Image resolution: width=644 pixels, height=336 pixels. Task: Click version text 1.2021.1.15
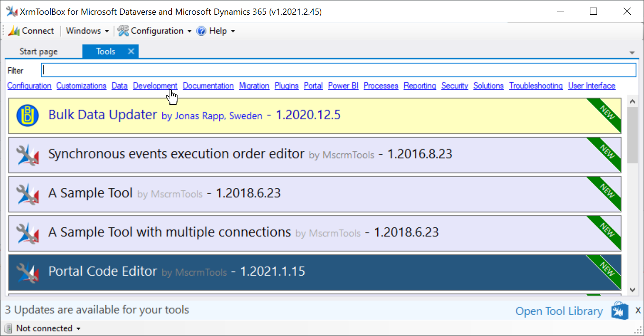click(272, 271)
